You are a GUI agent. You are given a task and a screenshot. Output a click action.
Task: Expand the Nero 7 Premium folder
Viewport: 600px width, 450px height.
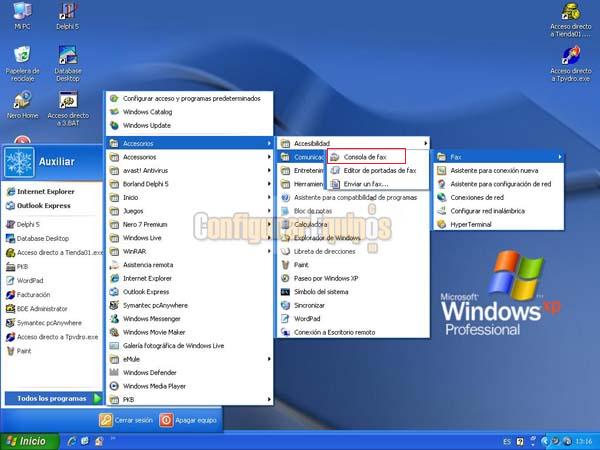(190, 225)
